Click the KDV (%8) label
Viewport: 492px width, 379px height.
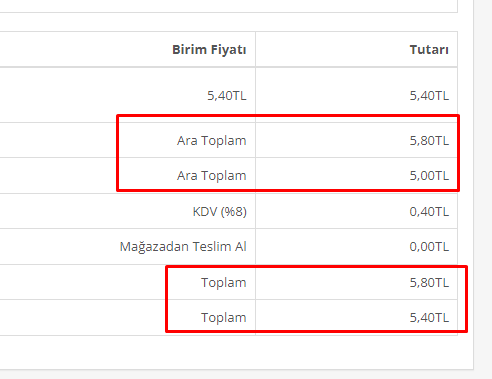219,212
